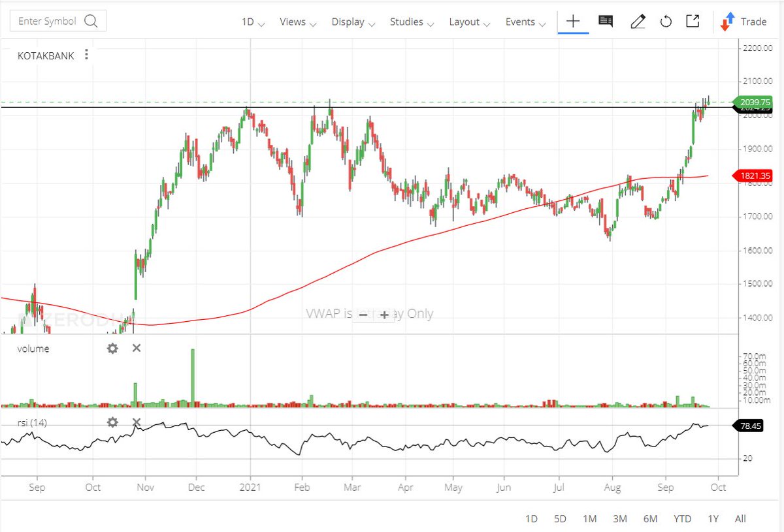The height and width of the screenshot is (532, 784).
Task: Select the YTD range tab
Action: click(683, 519)
